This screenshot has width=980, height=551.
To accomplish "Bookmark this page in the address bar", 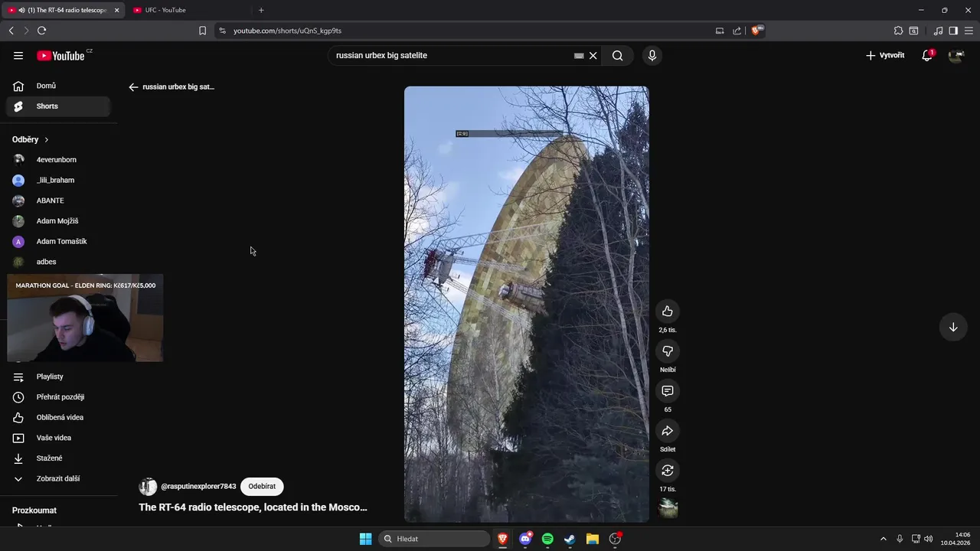I will pos(202,31).
